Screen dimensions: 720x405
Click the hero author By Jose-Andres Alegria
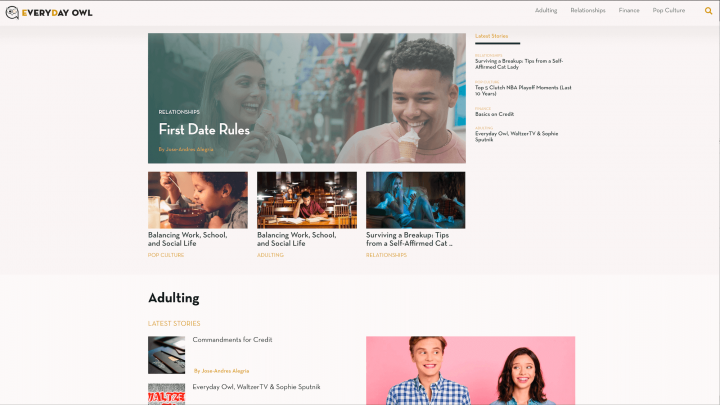pos(186,149)
